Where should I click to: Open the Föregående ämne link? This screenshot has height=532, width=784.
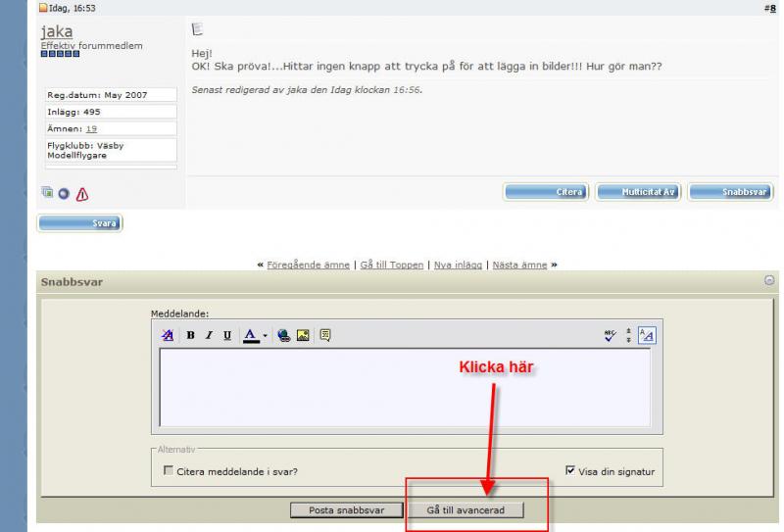click(308, 265)
